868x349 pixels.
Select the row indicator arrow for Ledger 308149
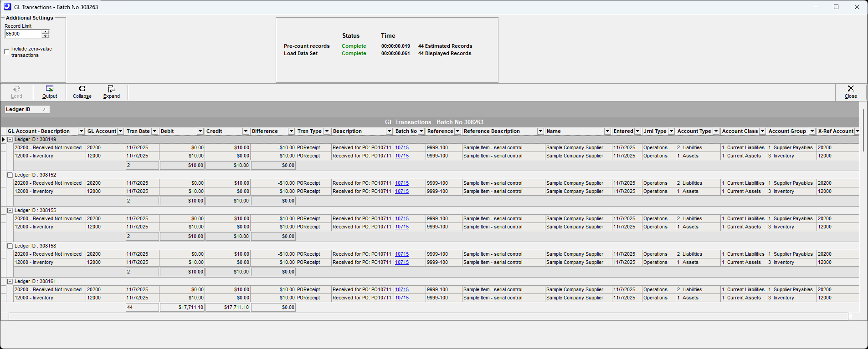(3, 139)
